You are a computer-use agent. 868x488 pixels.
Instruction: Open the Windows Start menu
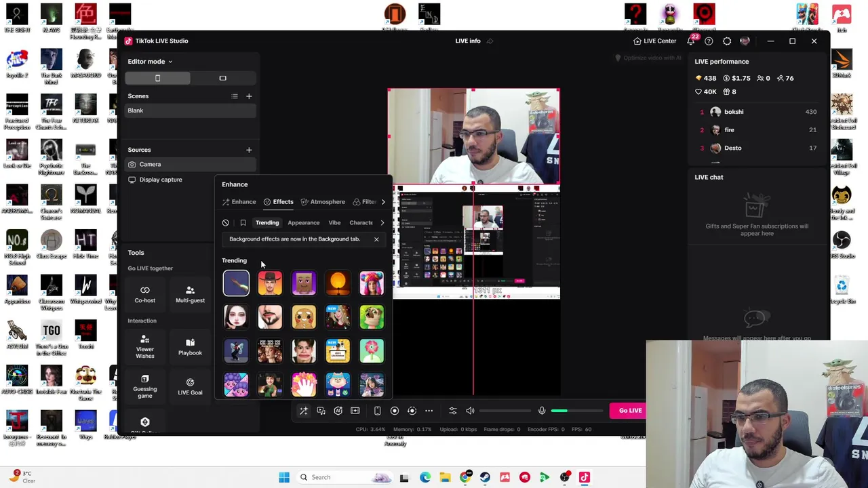tap(284, 477)
